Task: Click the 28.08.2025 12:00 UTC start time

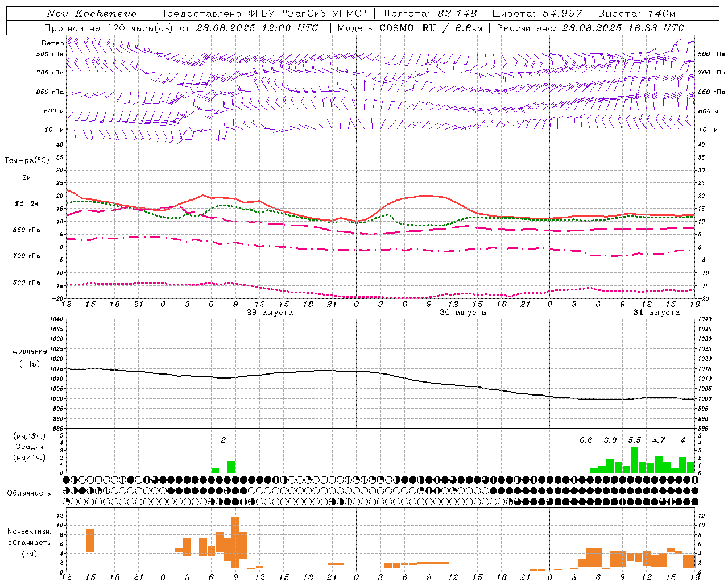Action: 257,28
